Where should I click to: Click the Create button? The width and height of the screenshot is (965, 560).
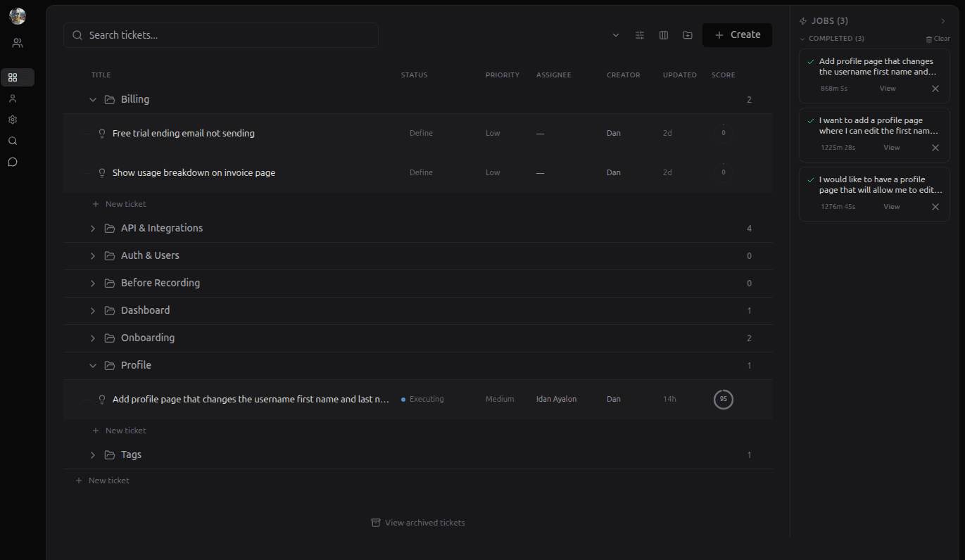[737, 34]
